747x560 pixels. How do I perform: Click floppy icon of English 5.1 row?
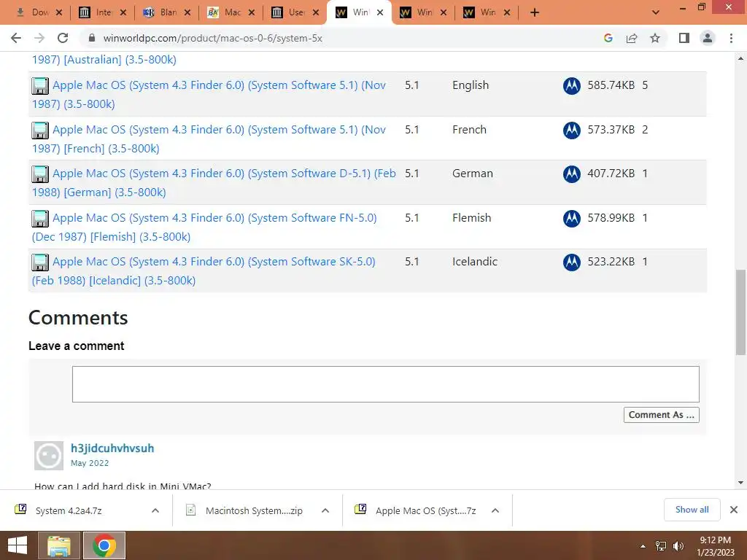point(40,86)
